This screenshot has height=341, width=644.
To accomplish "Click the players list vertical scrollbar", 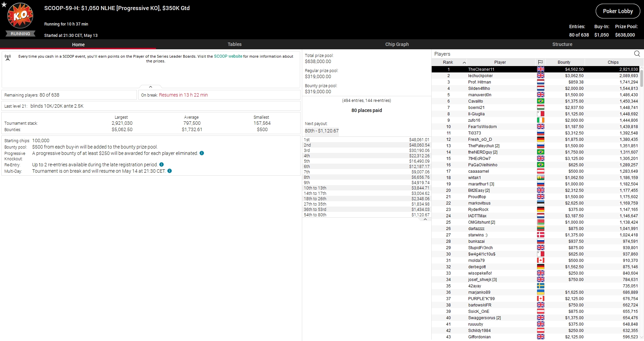I will coord(642,78).
